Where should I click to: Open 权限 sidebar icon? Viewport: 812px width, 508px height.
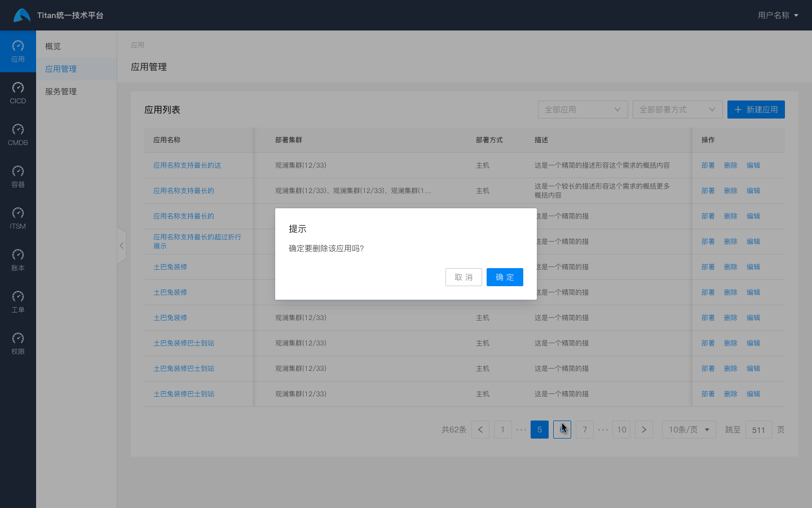18,344
